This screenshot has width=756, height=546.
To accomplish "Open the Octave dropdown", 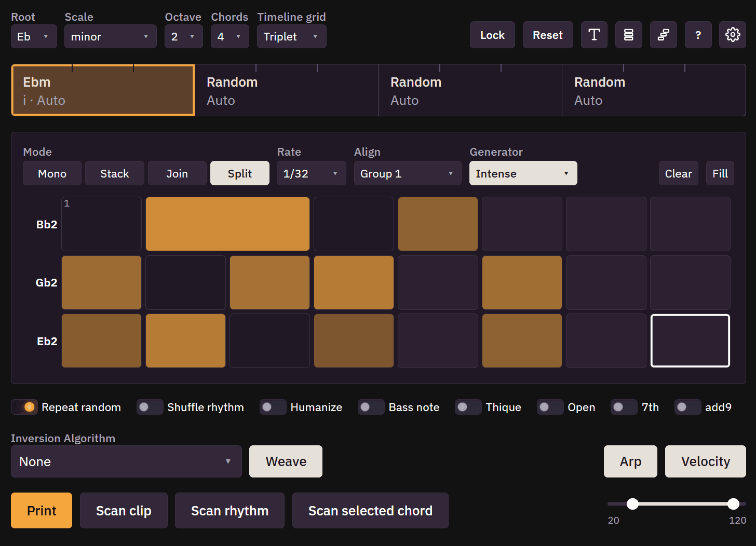I will pos(184,36).
